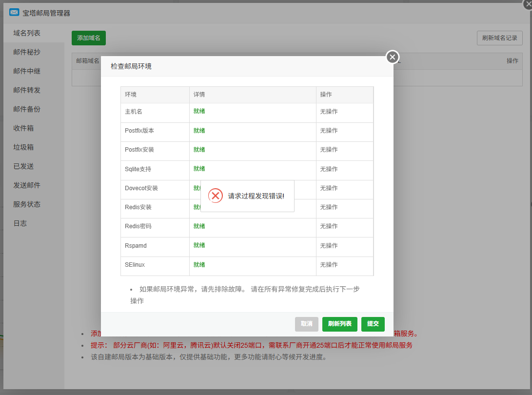Click the envelope icon beside 宝塔邮局管理器 title

13,12
